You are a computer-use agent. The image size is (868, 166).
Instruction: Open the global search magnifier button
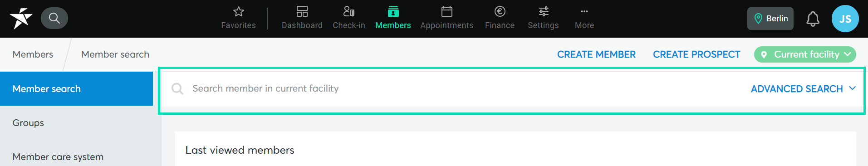coord(54,19)
